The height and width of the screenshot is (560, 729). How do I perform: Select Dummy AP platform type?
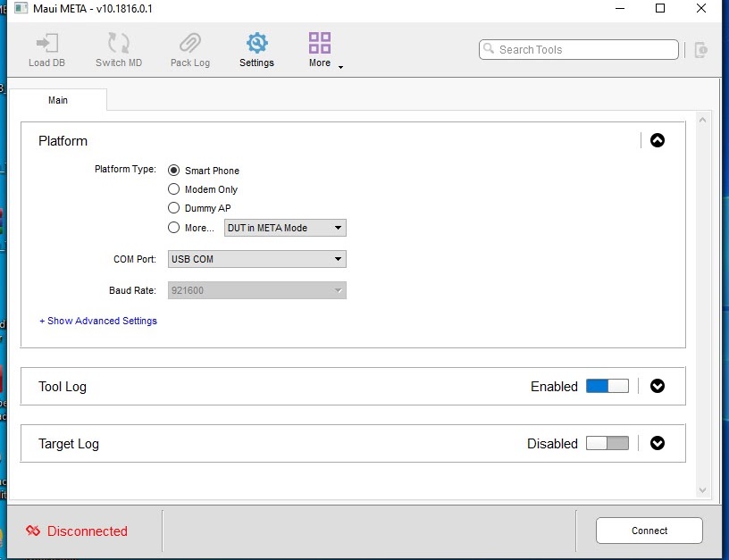[x=173, y=208]
